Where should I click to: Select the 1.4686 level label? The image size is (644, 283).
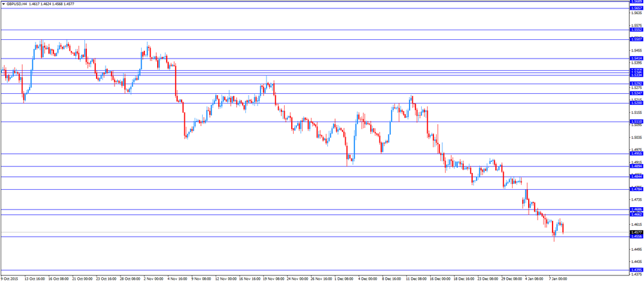(637, 210)
